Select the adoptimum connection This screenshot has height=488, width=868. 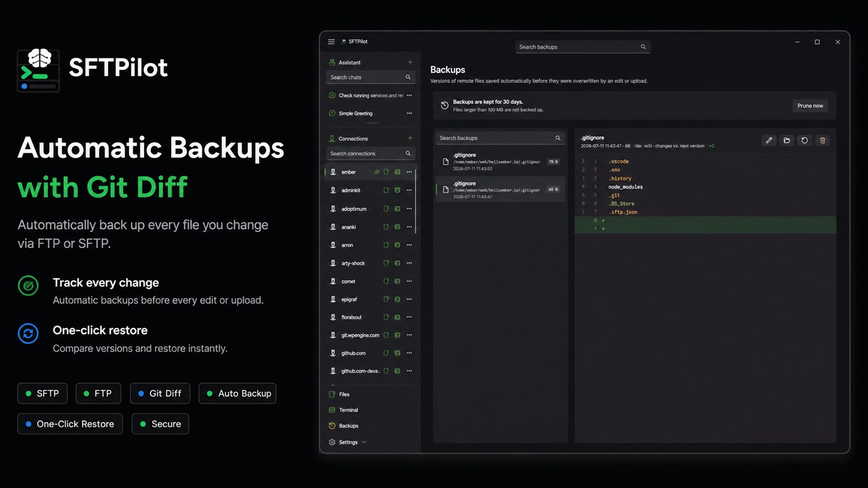click(x=370, y=209)
